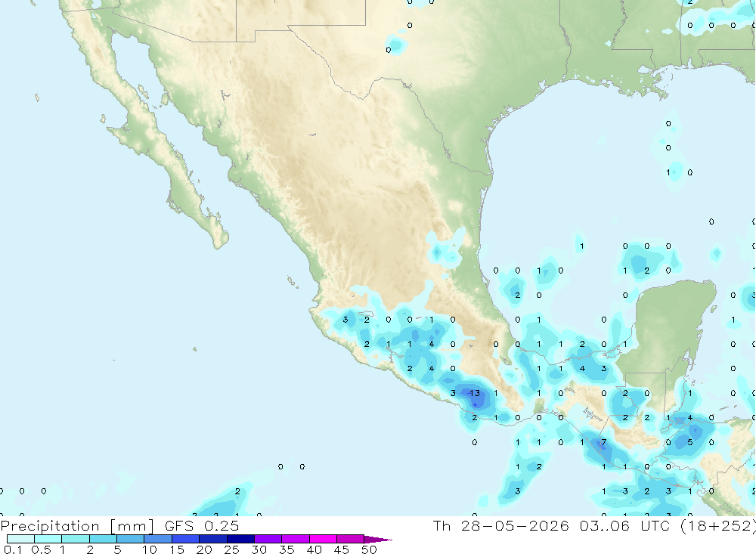The image size is (756, 554).
Task: Click the legend label '10'
Action: coord(150,549)
